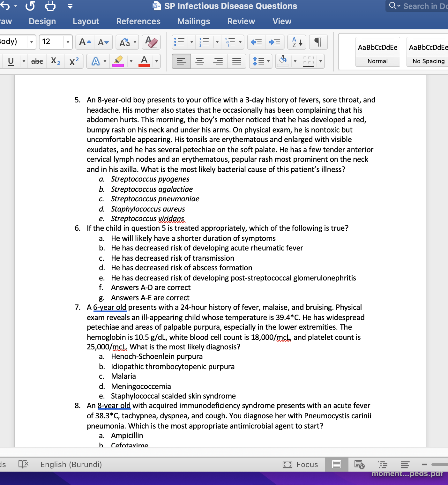Apply pink text highlight color
This screenshot has width=448, height=485.
coord(118,61)
